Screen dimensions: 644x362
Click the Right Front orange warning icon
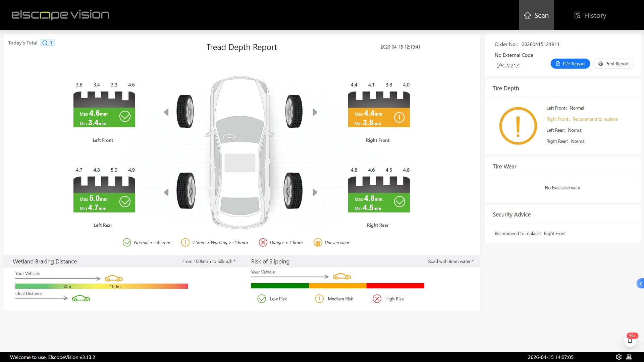pyautogui.click(x=399, y=117)
